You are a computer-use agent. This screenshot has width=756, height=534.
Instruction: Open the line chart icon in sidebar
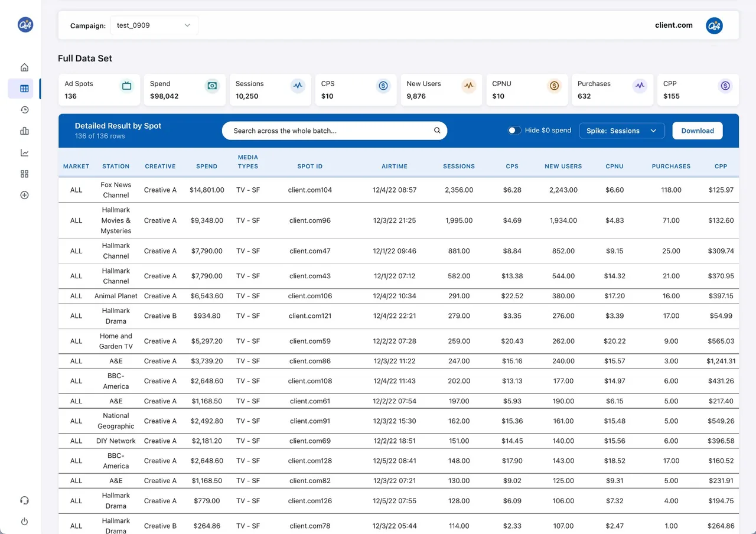click(24, 152)
